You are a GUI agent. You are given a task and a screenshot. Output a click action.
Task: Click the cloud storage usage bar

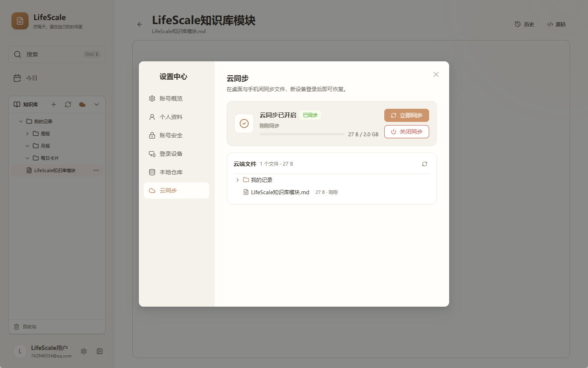pos(302,134)
